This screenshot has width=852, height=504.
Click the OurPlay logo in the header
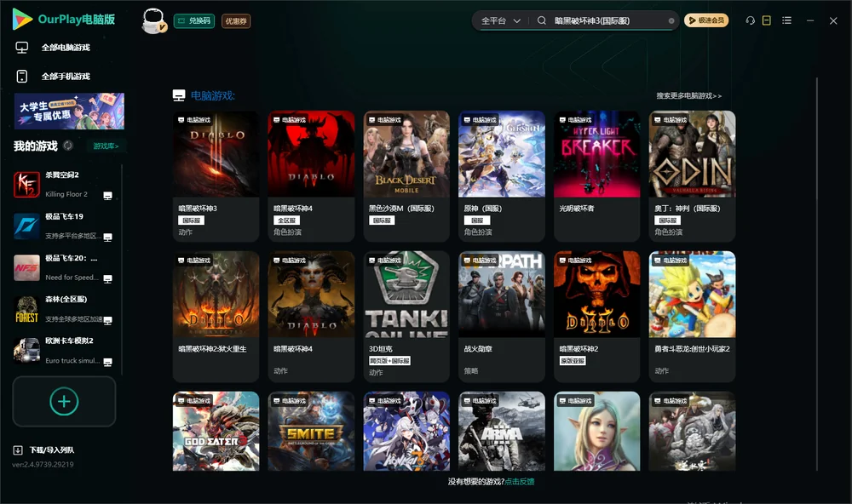point(64,20)
